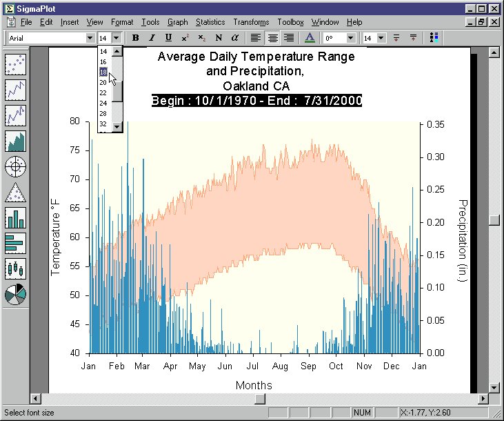Center align the text
The height and width of the screenshot is (421, 504).
click(x=272, y=38)
